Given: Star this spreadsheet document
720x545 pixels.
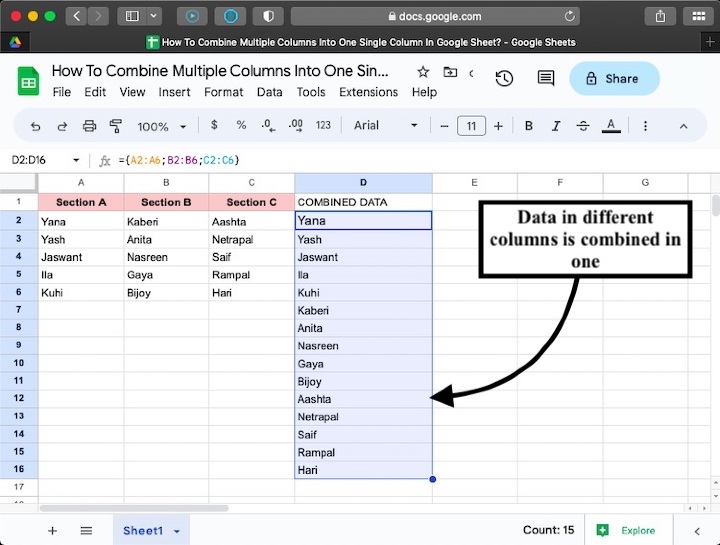Looking at the screenshot, I should click(423, 72).
